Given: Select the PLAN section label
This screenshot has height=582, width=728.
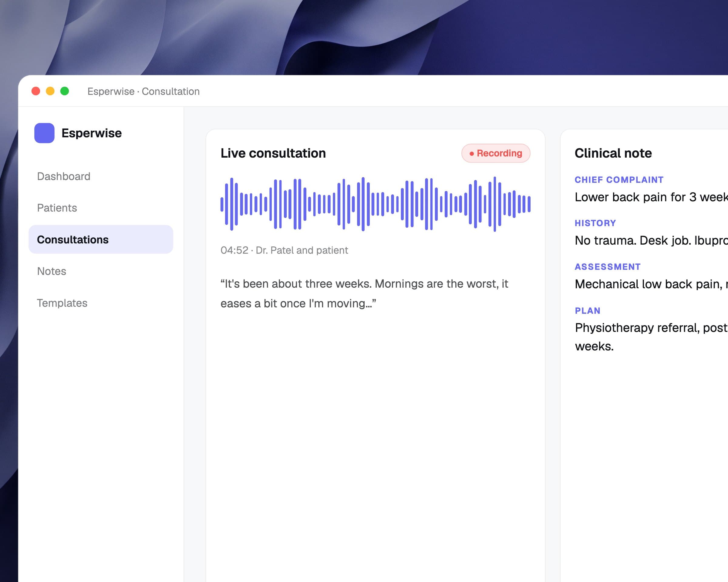Looking at the screenshot, I should pos(588,311).
